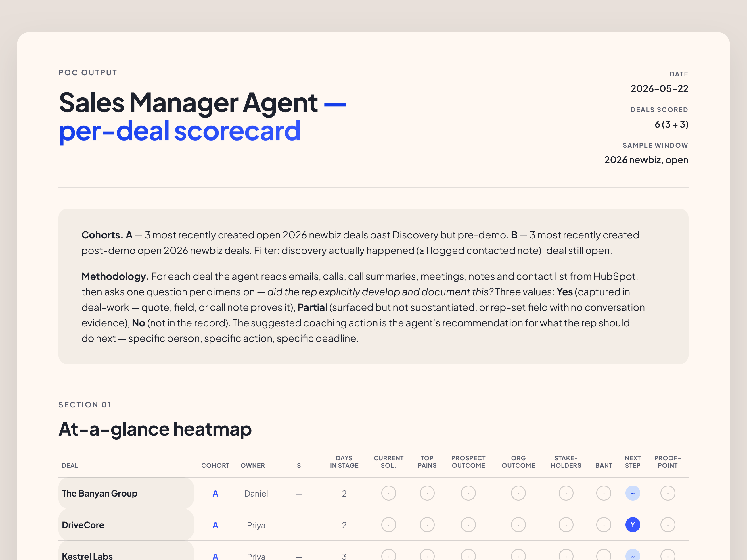Click DriveCore Org Outcome circle
747x560 pixels.
pyautogui.click(x=518, y=525)
